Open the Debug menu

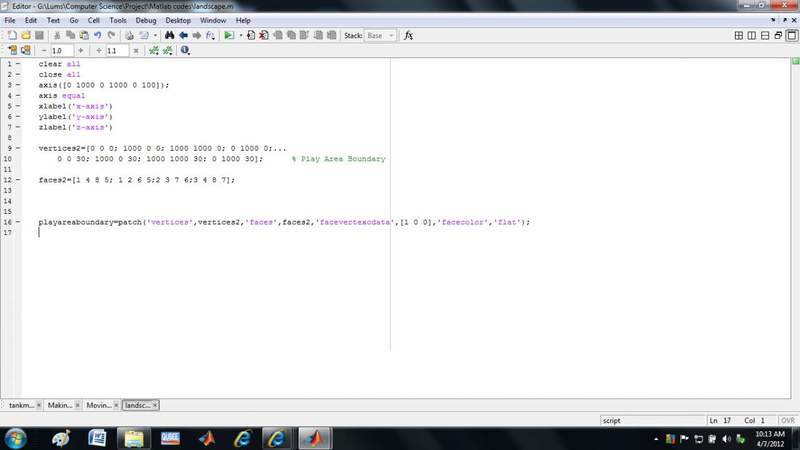click(146, 20)
